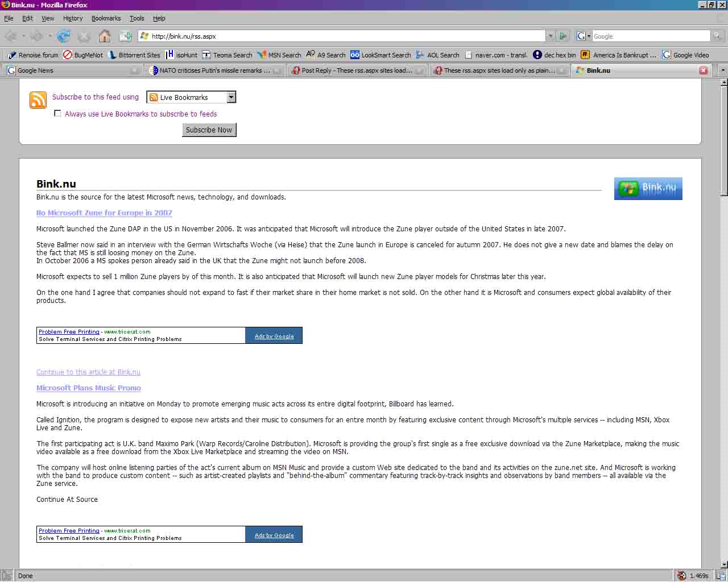
Task: Enable Always use Live Bookmarks checkbox
Action: coord(57,114)
